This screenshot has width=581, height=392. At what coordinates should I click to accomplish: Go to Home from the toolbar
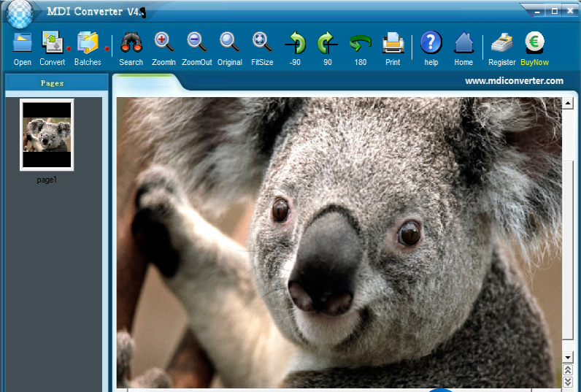[x=463, y=44]
